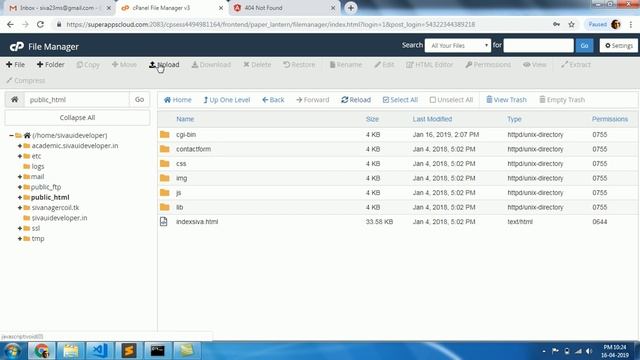Switch to the 404 Not Found tab
Image resolution: width=640 pixels, height=360 pixels.
(283, 8)
